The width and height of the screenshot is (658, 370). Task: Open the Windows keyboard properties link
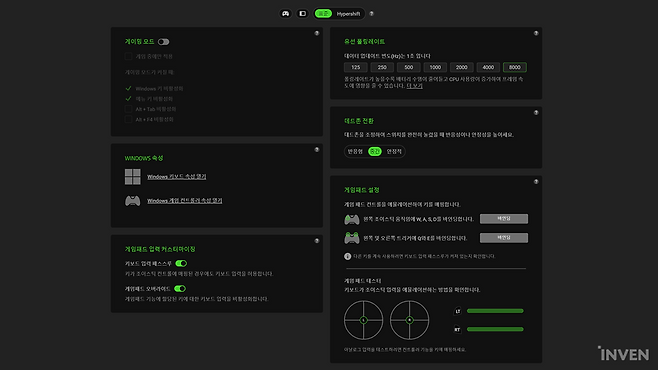pos(176,177)
